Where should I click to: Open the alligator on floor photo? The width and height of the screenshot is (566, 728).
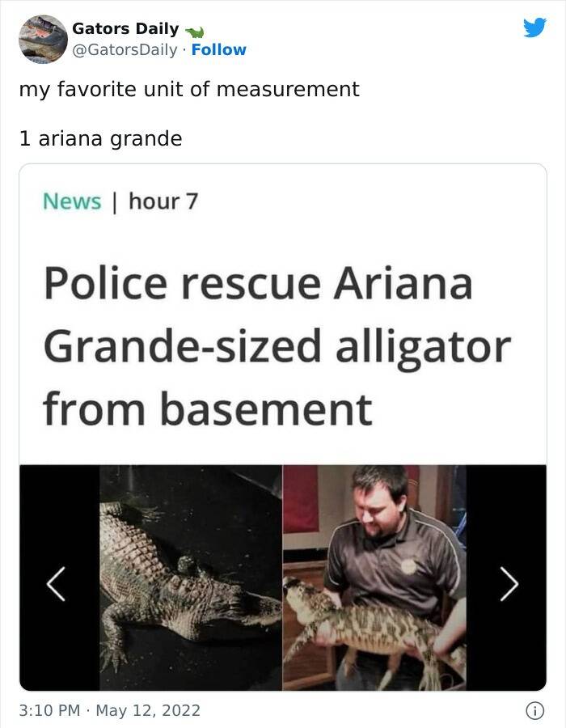coord(191,578)
